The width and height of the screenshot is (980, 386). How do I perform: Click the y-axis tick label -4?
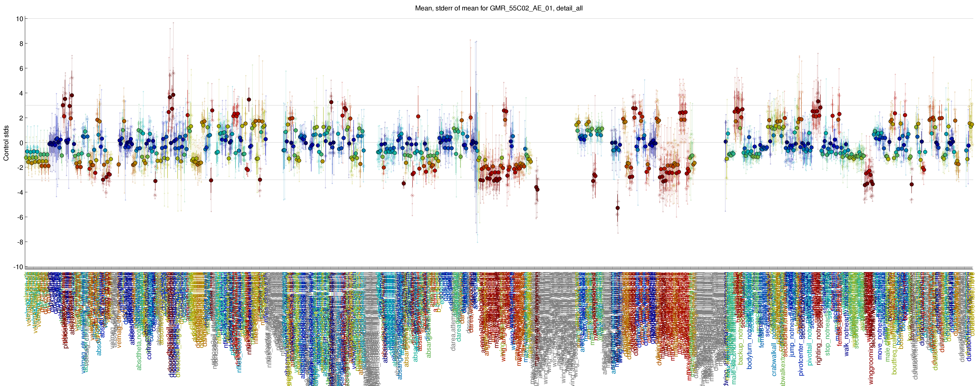click(x=20, y=193)
